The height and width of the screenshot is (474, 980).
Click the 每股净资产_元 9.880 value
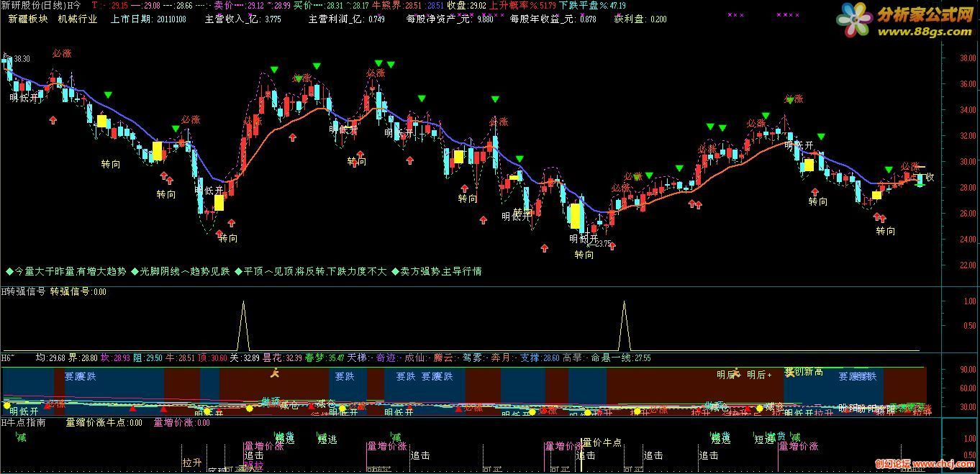pyautogui.click(x=450, y=19)
